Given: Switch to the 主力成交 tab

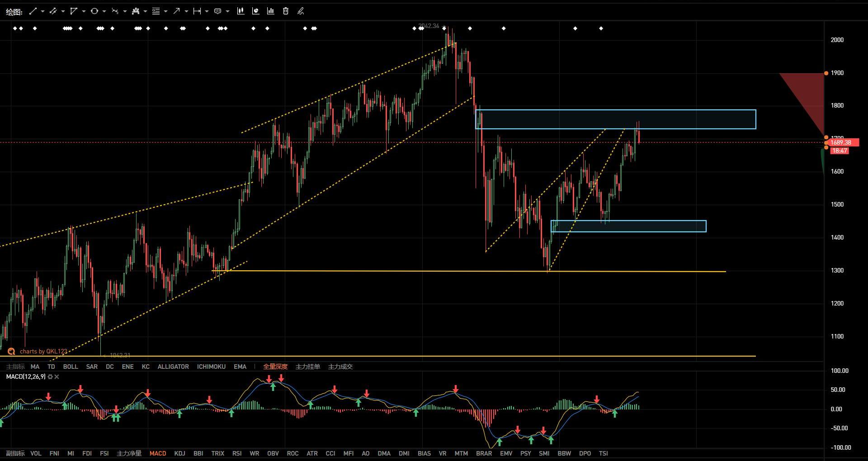Looking at the screenshot, I should [x=340, y=367].
